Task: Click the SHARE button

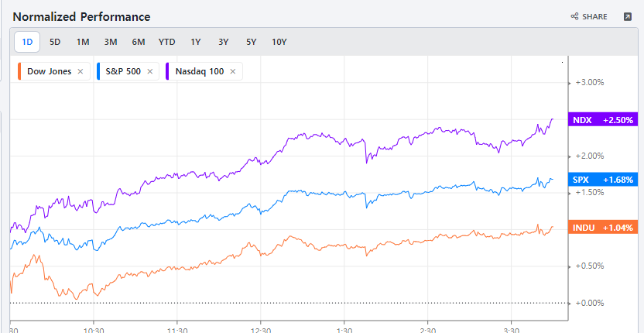Action: (589, 16)
